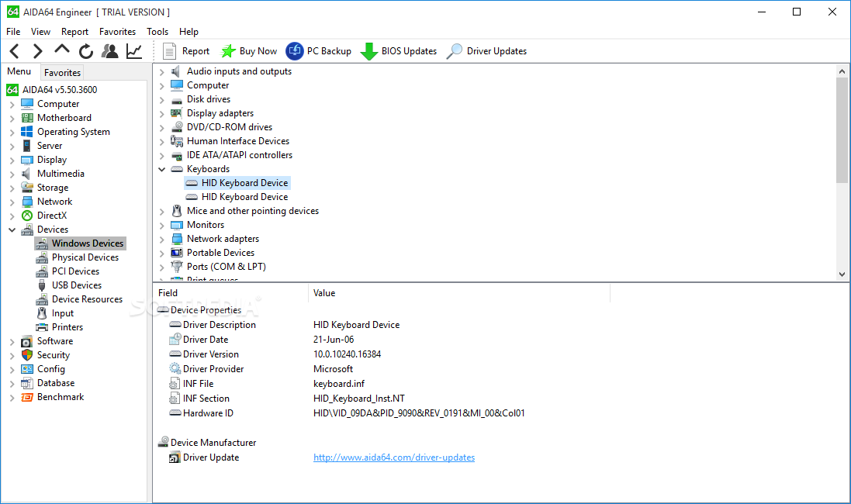Go up one level with Up arrow

click(62, 50)
